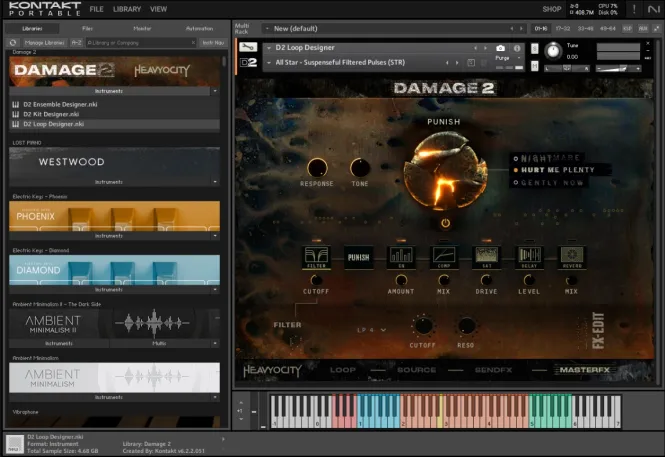Open the All Star preset dropdown
The image size is (665, 457).
tap(269, 63)
